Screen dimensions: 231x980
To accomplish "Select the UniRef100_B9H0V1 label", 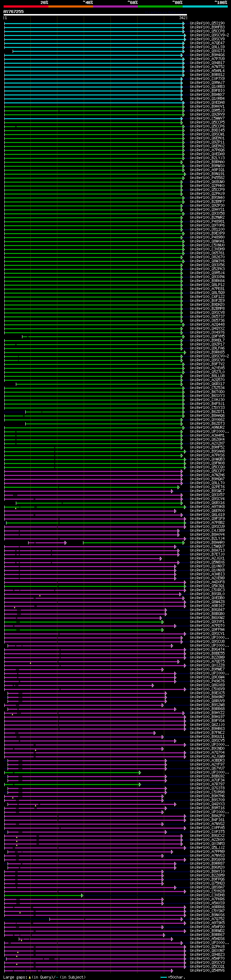I will 207,107.
